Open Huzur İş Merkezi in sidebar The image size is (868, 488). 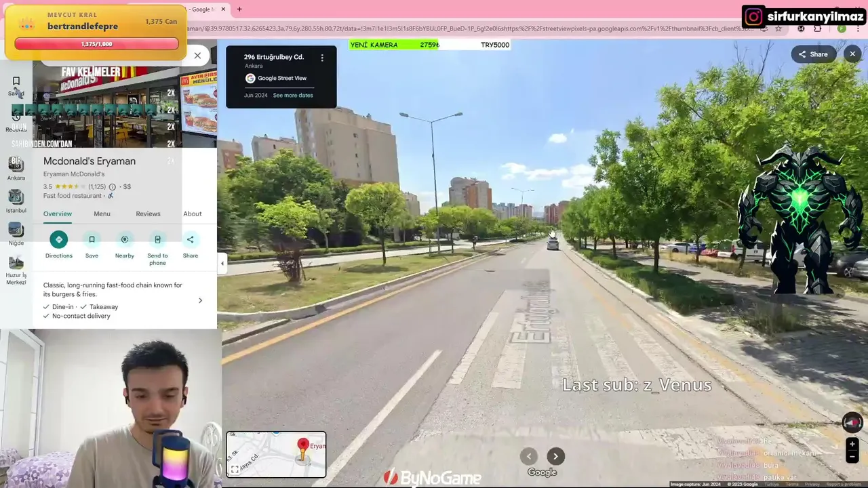tap(16, 262)
